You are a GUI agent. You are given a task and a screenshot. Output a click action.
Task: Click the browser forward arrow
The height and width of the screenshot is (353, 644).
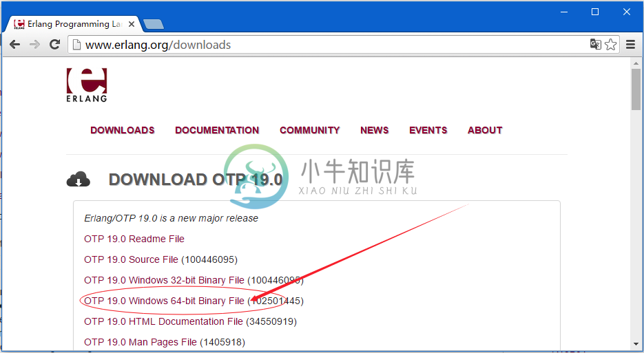(35, 44)
